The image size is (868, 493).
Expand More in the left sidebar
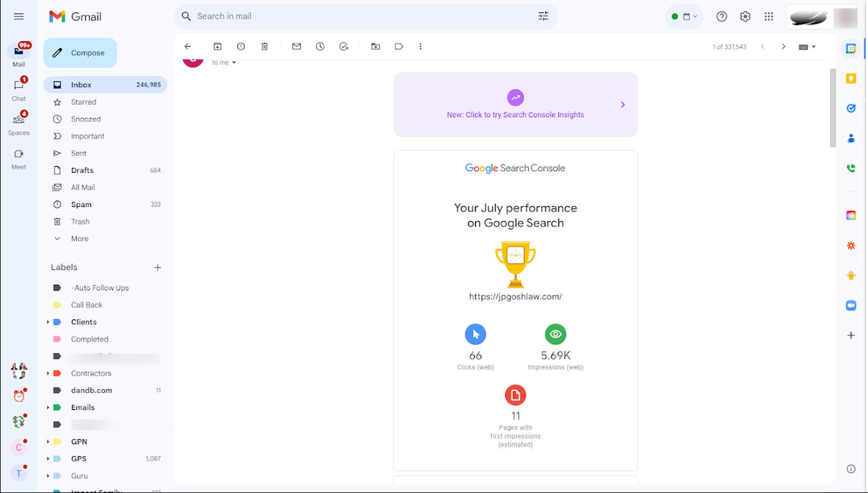point(79,238)
